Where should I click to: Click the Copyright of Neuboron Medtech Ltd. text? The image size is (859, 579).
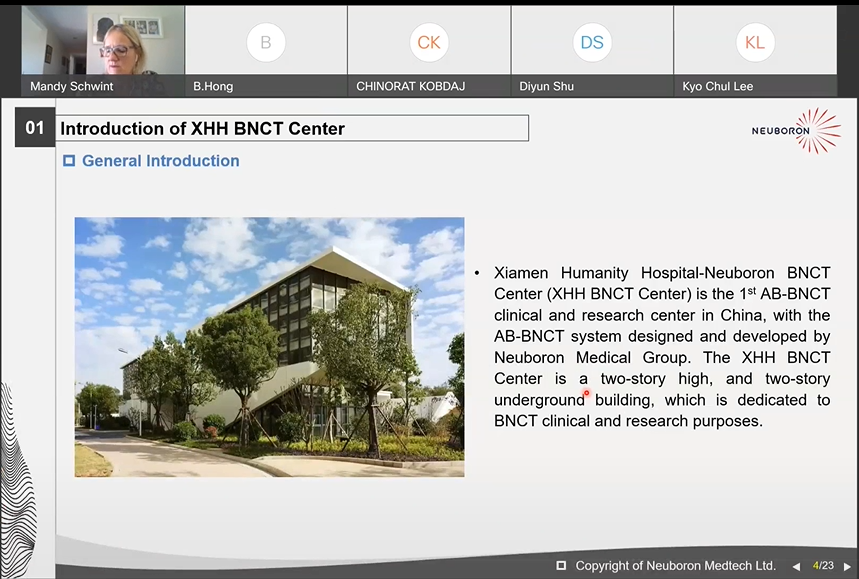click(x=675, y=566)
